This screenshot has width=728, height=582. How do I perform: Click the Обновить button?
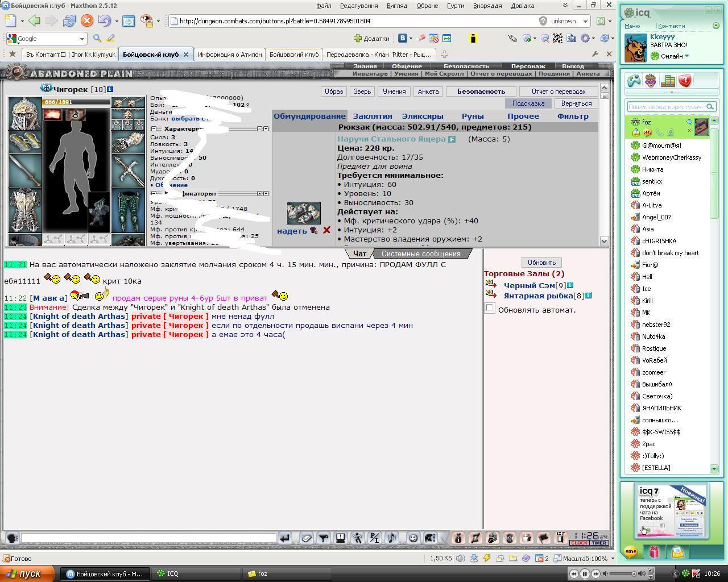[541, 263]
